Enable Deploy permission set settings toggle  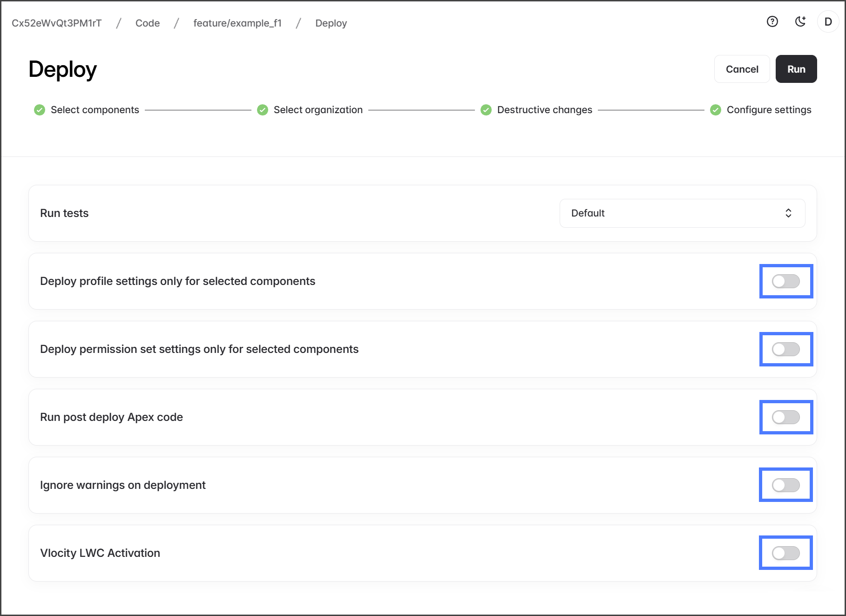point(785,349)
